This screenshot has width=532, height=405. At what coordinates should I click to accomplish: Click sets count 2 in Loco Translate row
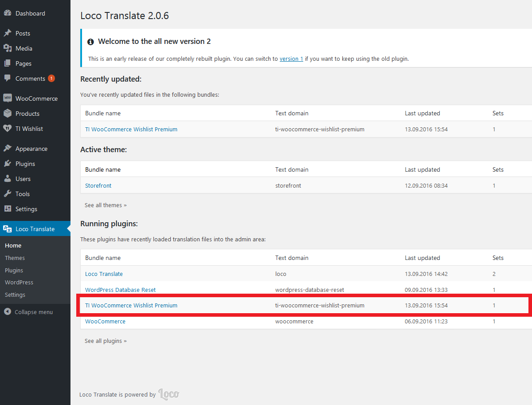[494, 274]
